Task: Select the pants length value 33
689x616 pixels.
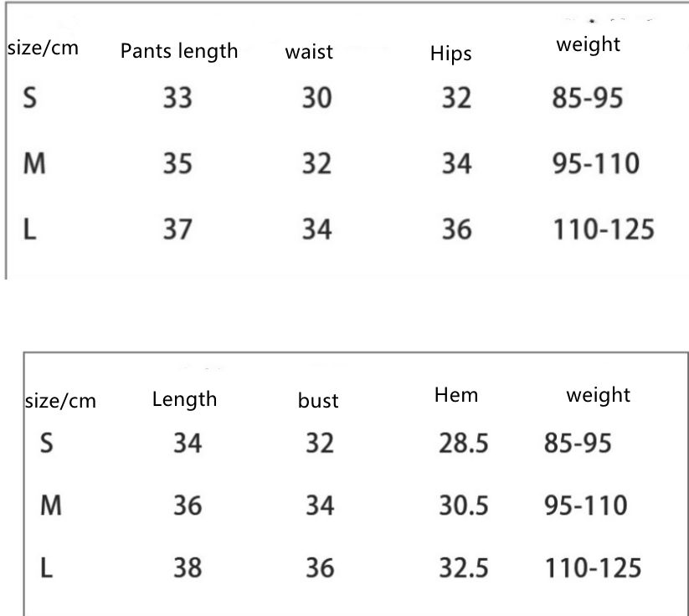Action: click(x=177, y=99)
